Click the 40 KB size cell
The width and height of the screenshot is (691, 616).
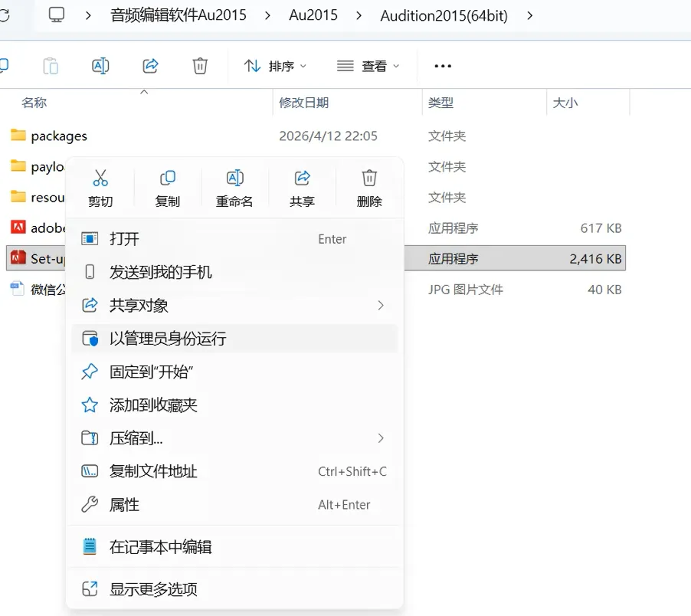pos(604,290)
